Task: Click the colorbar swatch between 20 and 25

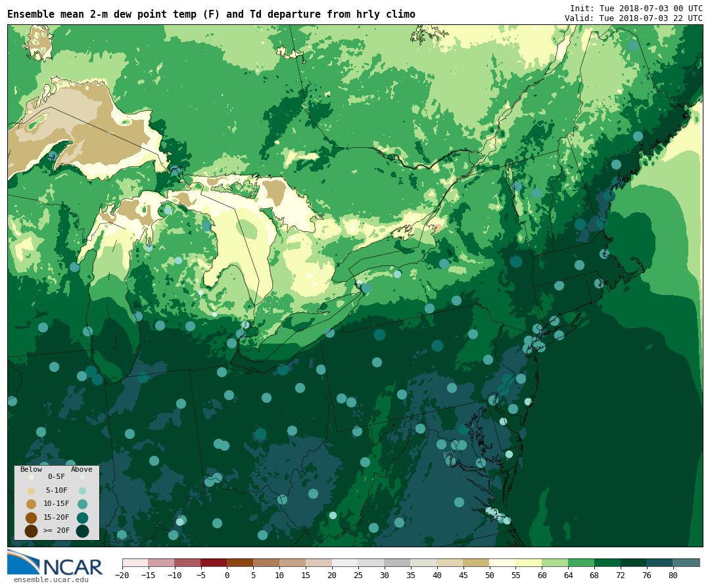Action: pos(346,562)
